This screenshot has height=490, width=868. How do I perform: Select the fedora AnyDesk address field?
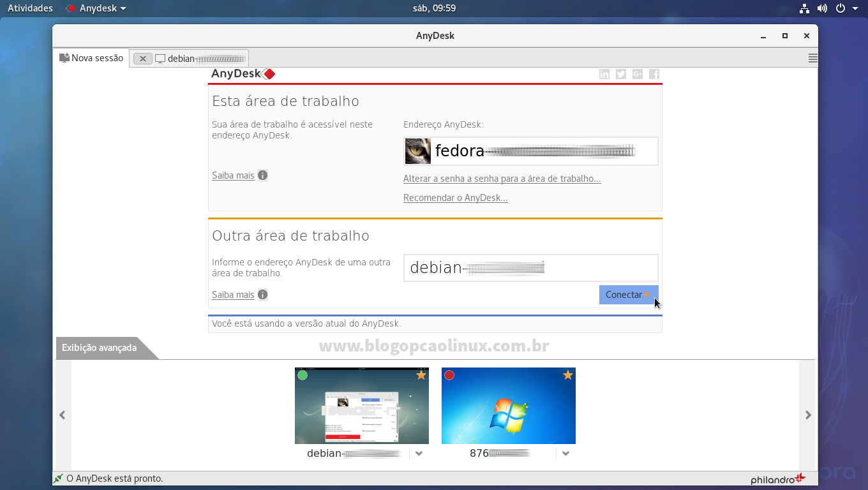tap(531, 151)
